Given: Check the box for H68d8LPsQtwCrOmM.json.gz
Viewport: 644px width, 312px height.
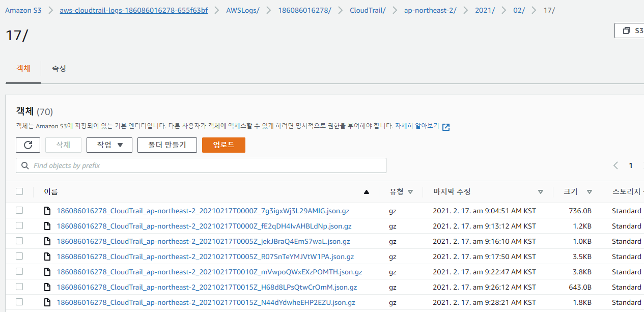Looking at the screenshot, I should pos(19,287).
